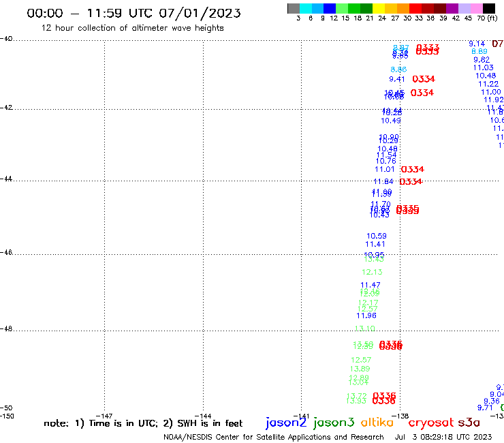Click the '12 hour collection of altimeter wave heights' subtitle
This screenshot has width=504, height=443.
click(132, 28)
